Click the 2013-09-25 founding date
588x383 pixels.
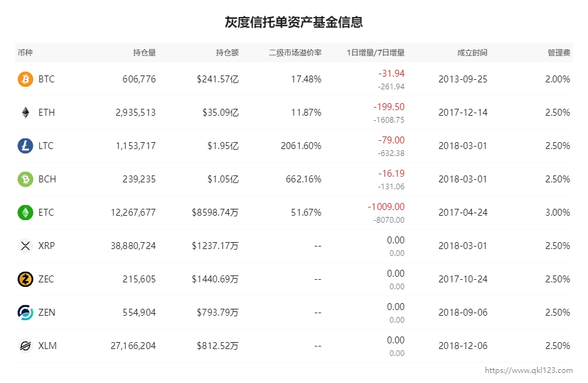[x=463, y=79]
